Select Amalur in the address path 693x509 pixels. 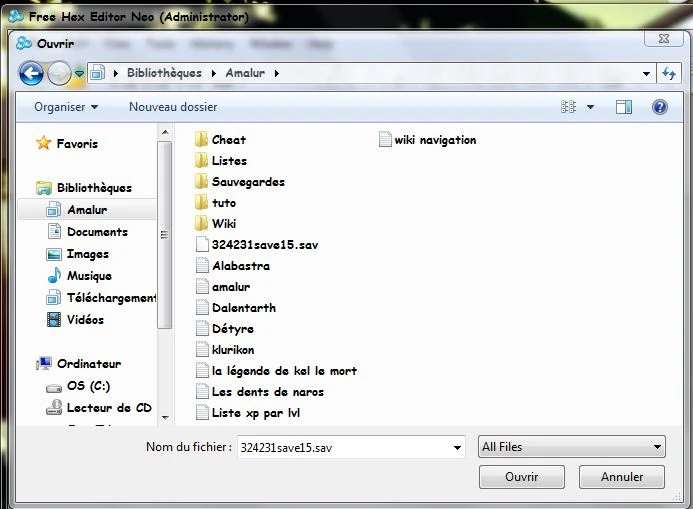pyautogui.click(x=245, y=73)
